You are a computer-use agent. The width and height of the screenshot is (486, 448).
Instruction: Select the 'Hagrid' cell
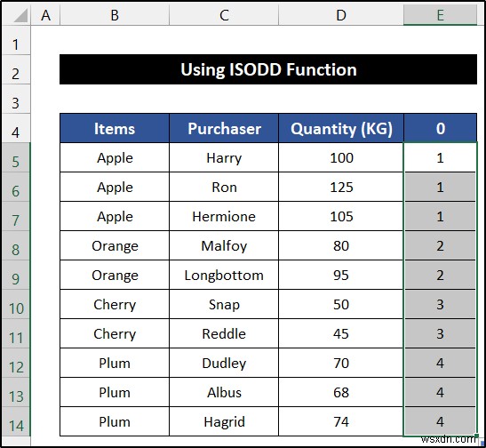tap(224, 421)
